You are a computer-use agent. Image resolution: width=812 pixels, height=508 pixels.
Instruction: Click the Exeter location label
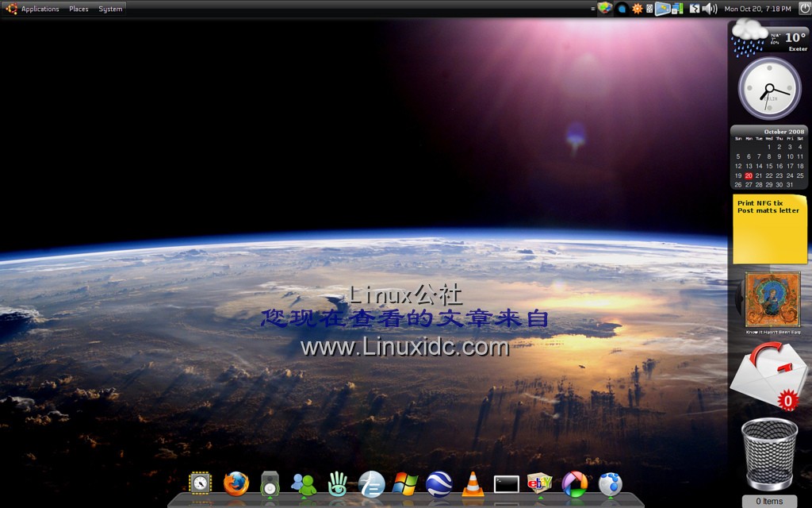(798, 48)
